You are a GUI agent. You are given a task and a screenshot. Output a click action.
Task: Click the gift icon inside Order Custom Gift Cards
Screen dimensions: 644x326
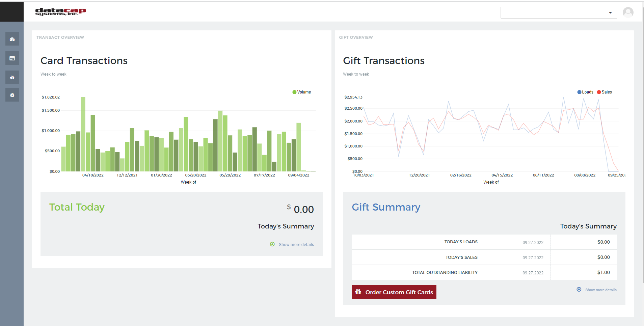pos(358,292)
